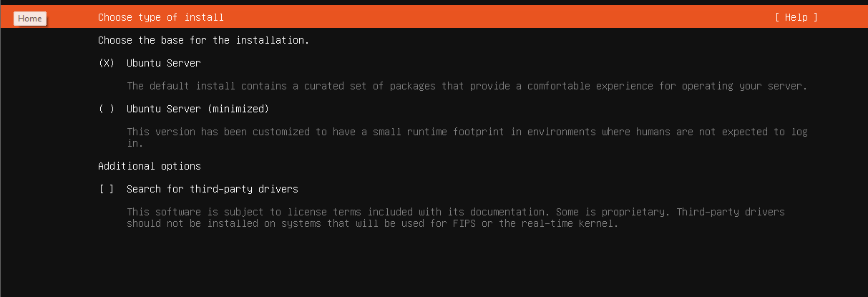Click the "Choose type of install" title
Screen dimensions: 868x297
pos(160,17)
